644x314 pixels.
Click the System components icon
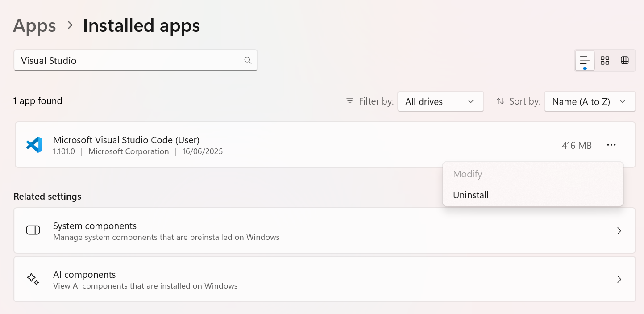(x=33, y=230)
